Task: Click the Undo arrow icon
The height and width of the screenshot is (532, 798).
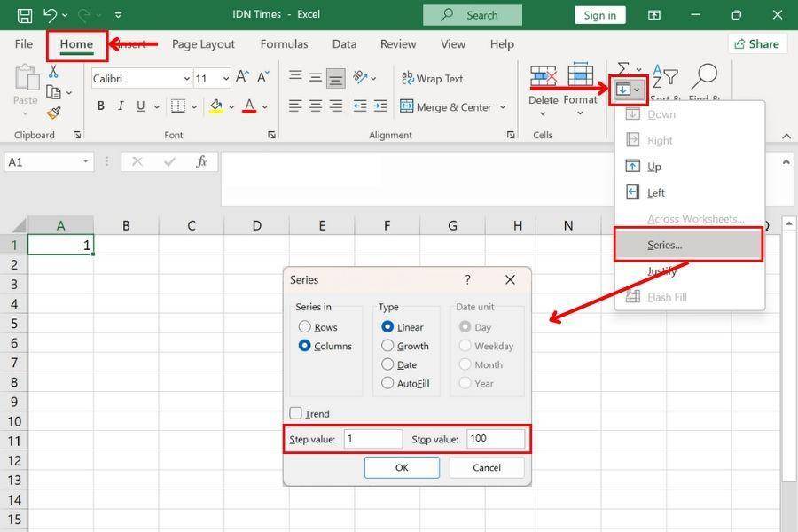Action: 50,15
